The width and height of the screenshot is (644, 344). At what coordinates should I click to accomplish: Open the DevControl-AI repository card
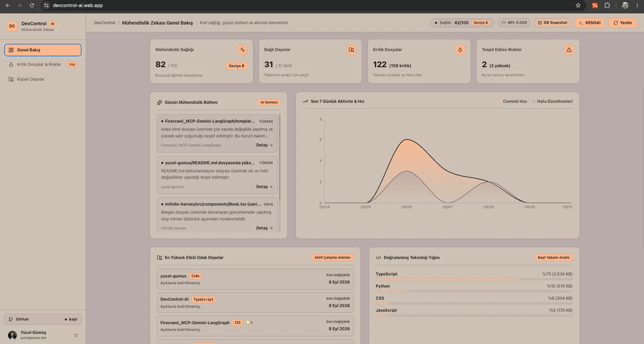click(255, 302)
